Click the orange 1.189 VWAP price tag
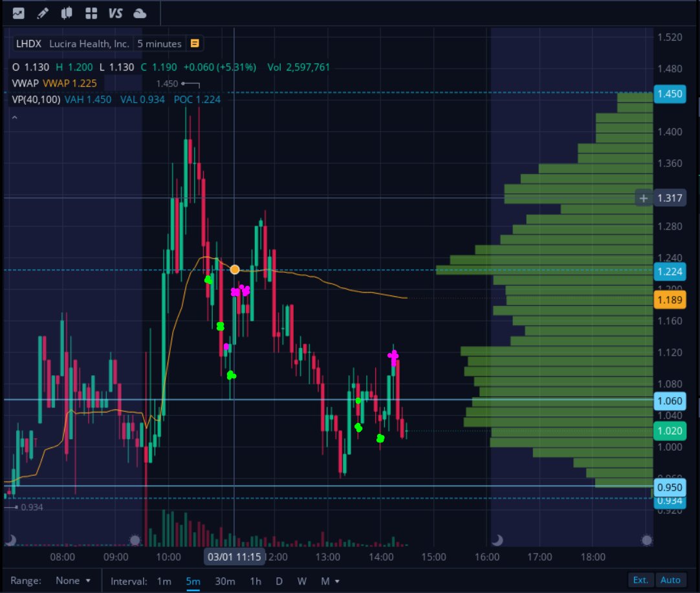Viewport: 700px width, 593px height. tap(670, 300)
